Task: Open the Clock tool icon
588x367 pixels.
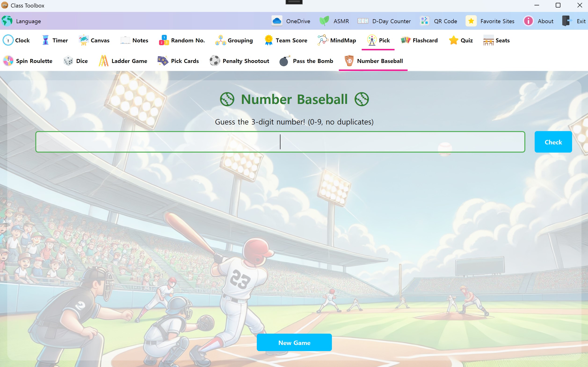Action: point(8,40)
